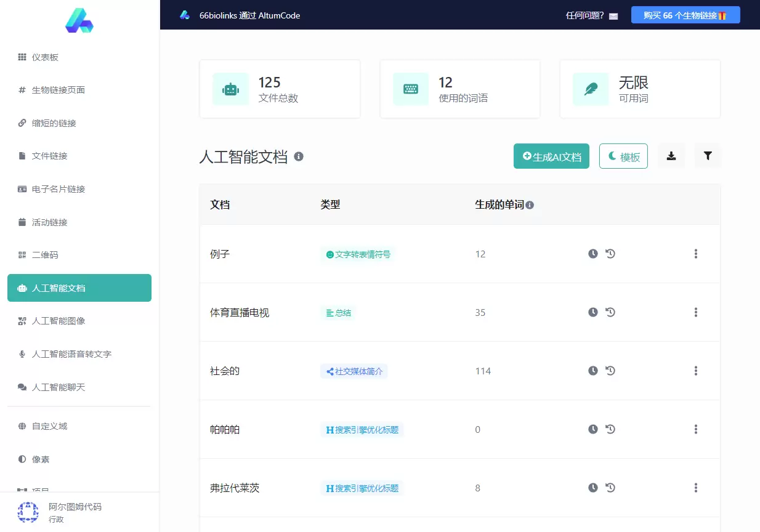Click the envelope icon next to 任何问题?

tap(613, 16)
